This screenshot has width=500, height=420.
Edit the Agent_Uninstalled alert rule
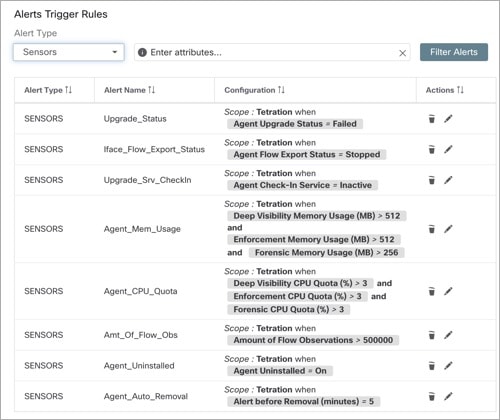[x=448, y=365]
